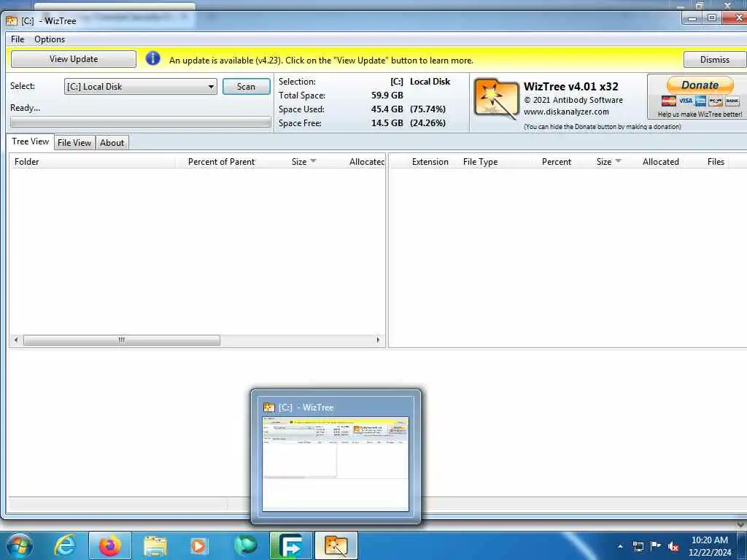
Task: Switch to the File View tab
Action: point(74,142)
